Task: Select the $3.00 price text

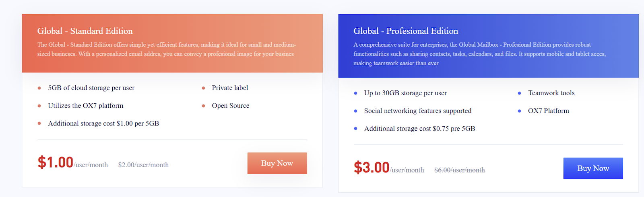Action: 372,167
